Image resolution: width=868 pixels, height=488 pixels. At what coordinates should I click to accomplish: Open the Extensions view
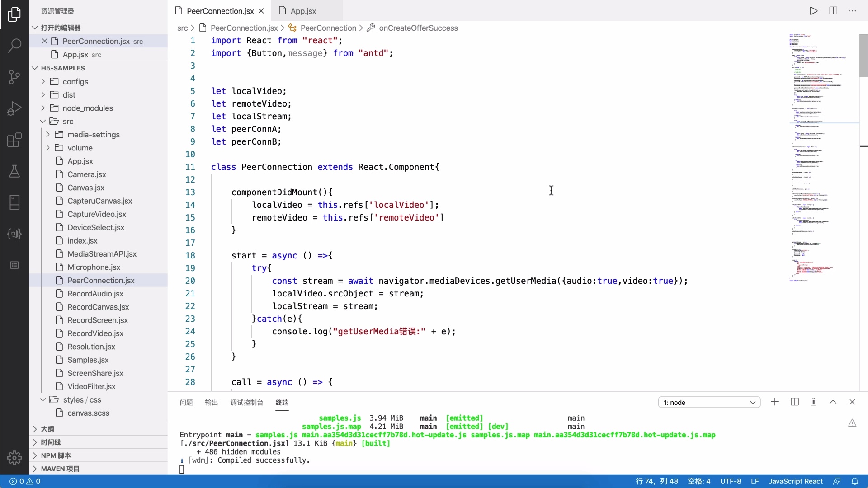(x=14, y=140)
